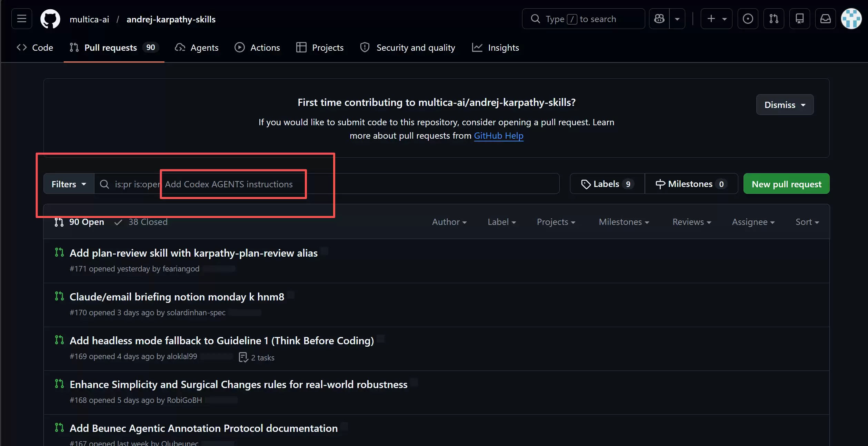Open PR 'Add Beunec Agentic Annotation Protocol documentation'
The width and height of the screenshot is (868, 446).
click(204, 428)
